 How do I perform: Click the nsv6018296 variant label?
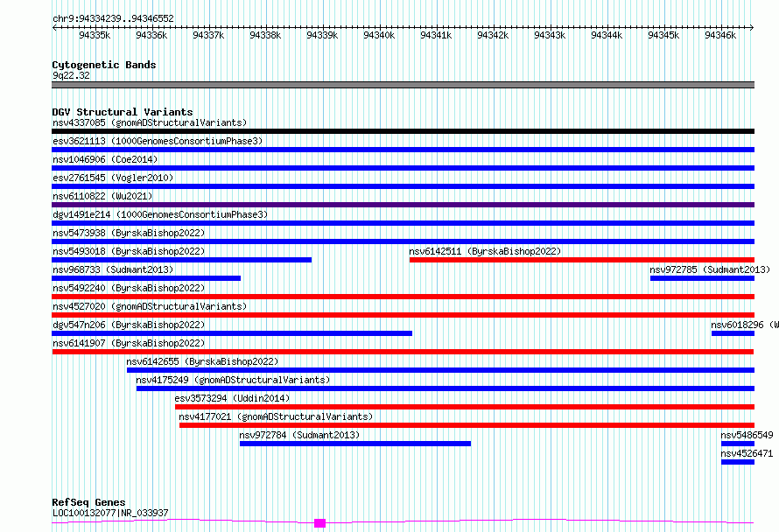(x=745, y=325)
